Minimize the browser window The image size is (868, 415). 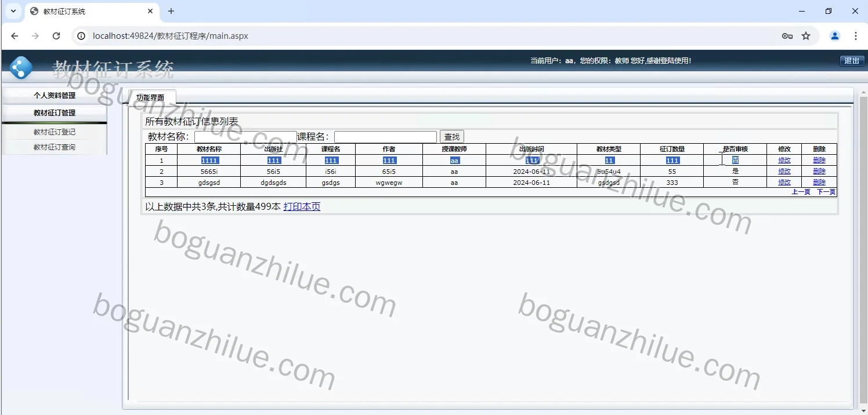(802, 11)
